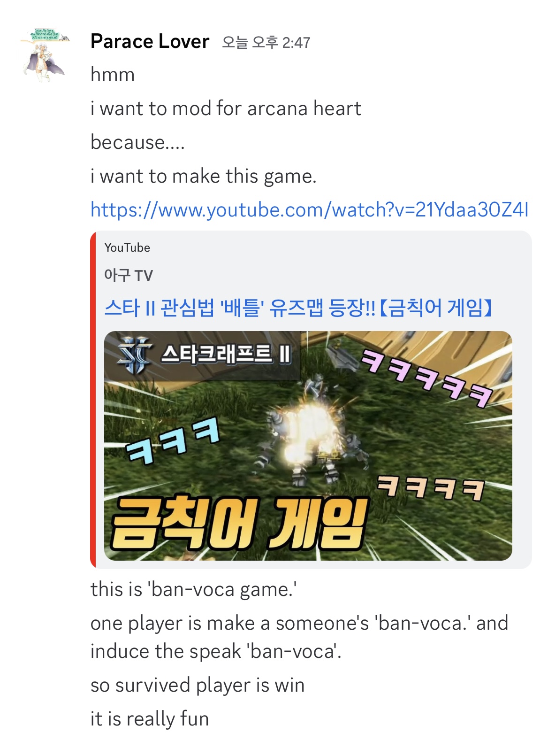Click the StarCraft II logo icon in the thumbnail

click(135, 355)
